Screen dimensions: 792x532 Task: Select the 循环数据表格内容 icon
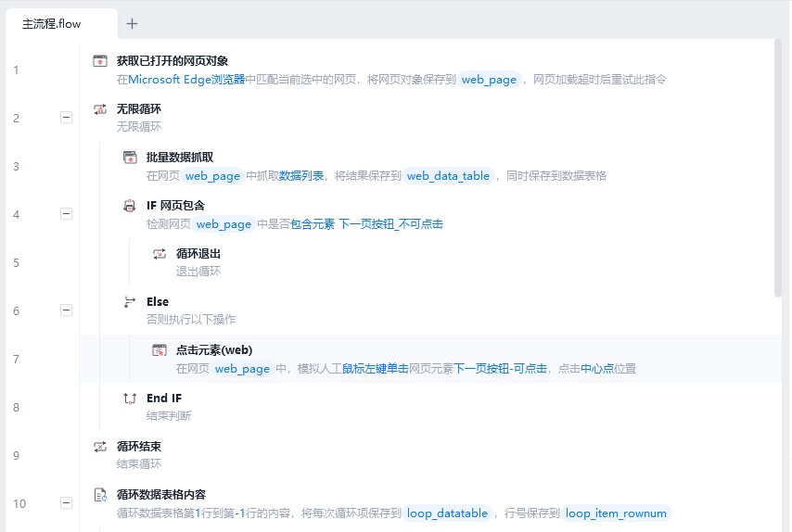pos(100,495)
